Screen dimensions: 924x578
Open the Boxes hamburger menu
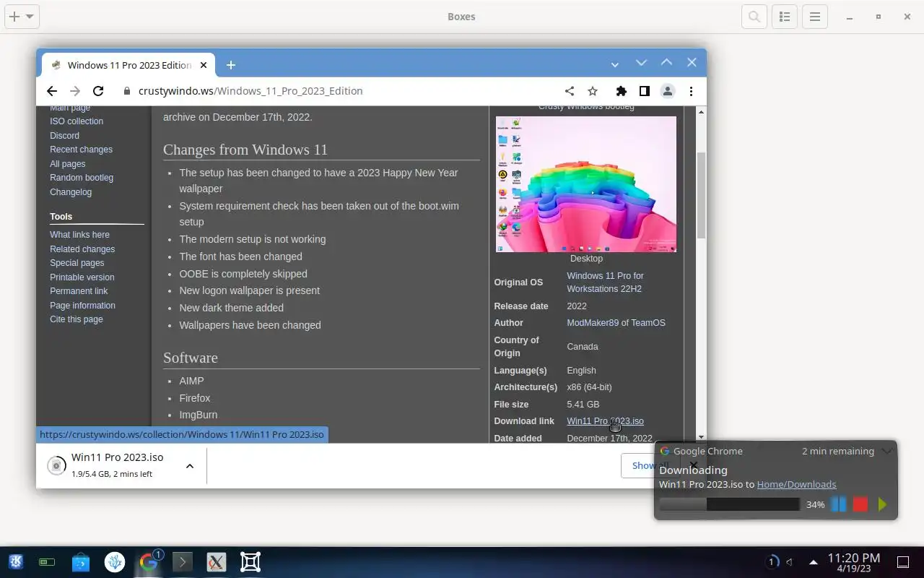(815, 17)
